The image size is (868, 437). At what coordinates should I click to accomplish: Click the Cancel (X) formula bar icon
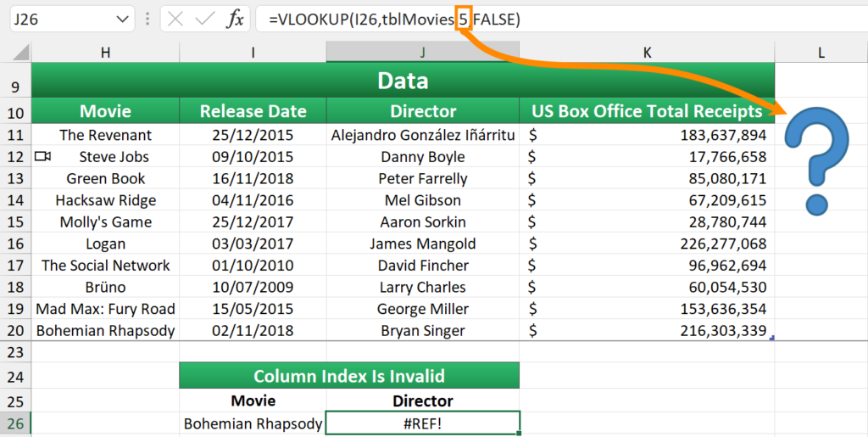click(175, 20)
